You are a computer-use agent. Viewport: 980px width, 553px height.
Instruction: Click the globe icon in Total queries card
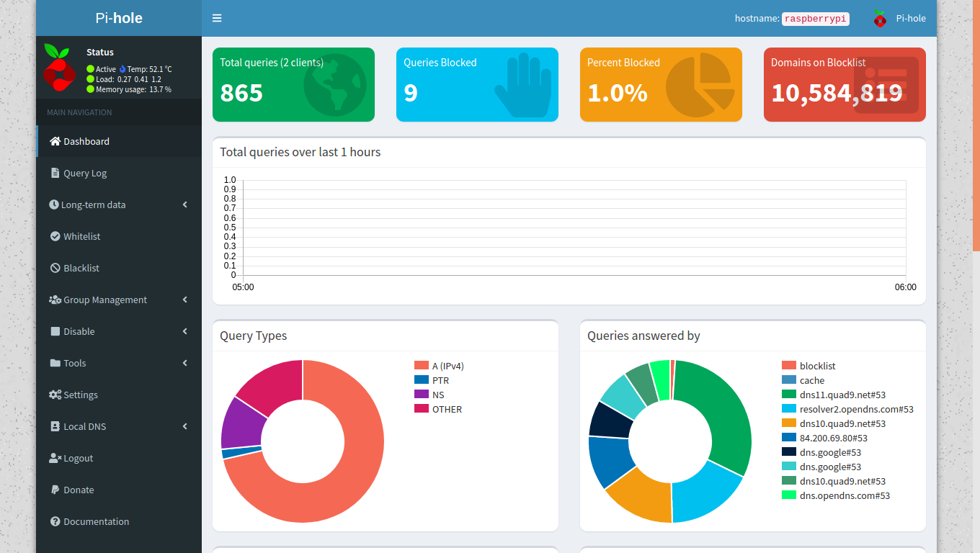[x=335, y=84]
